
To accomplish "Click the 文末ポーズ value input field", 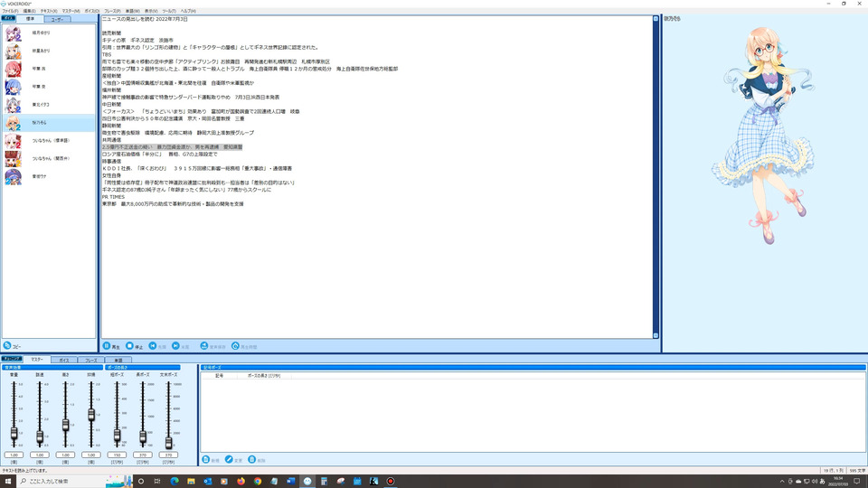I will pyautogui.click(x=168, y=455).
